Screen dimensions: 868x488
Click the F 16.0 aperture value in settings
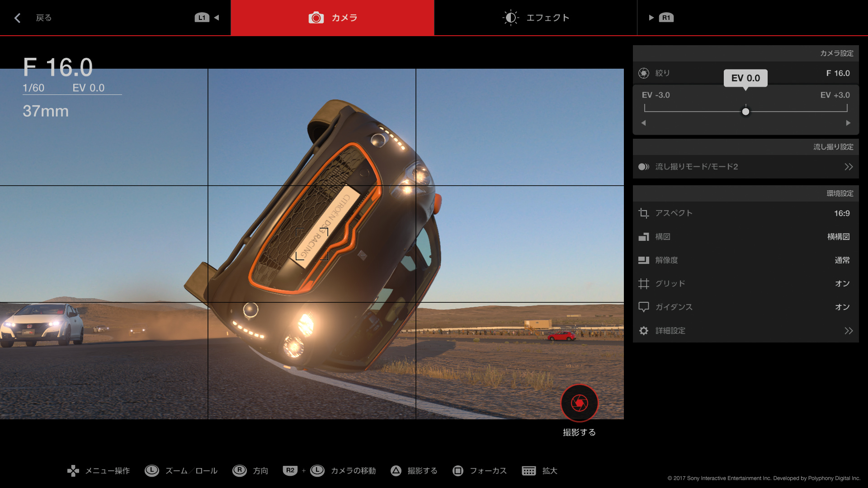coord(838,73)
